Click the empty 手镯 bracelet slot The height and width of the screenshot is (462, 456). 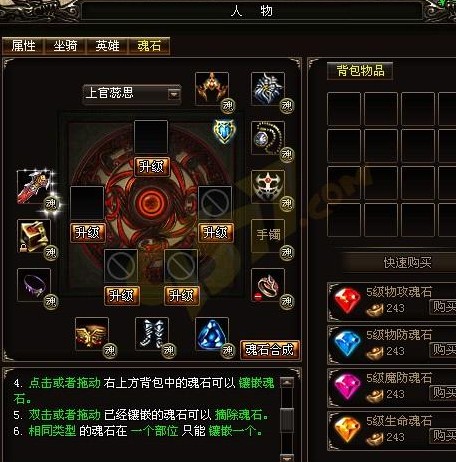pyautogui.click(x=268, y=236)
